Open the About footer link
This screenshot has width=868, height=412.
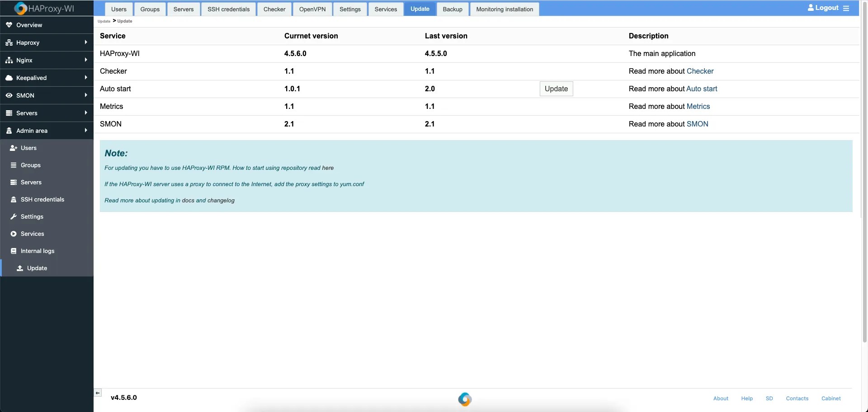pyautogui.click(x=721, y=398)
